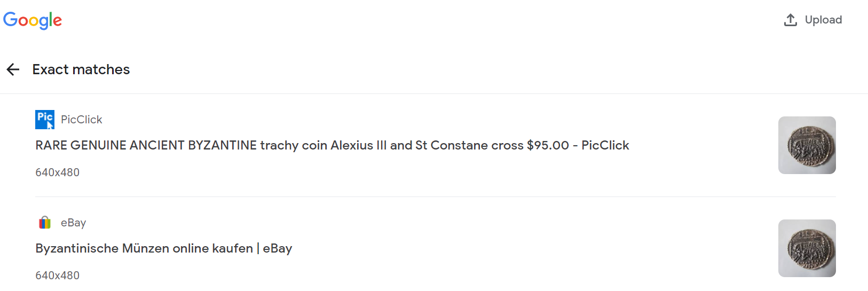868x291 pixels.
Task: Click the eBay source name
Action: pyautogui.click(x=73, y=223)
